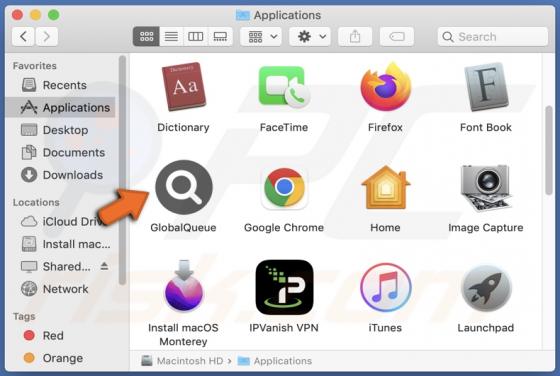Select the Install mac... volume in sidebar
The width and height of the screenshot is (560, 376).
click(60, 244)
